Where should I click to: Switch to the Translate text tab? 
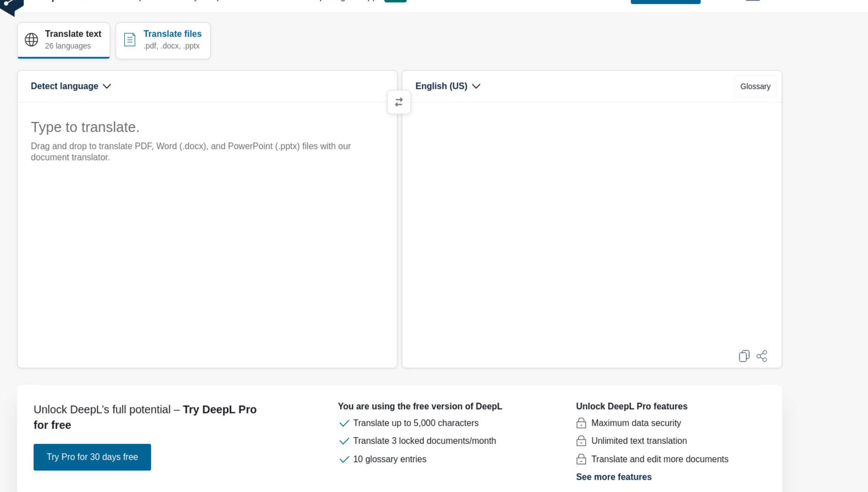(64, 40)
